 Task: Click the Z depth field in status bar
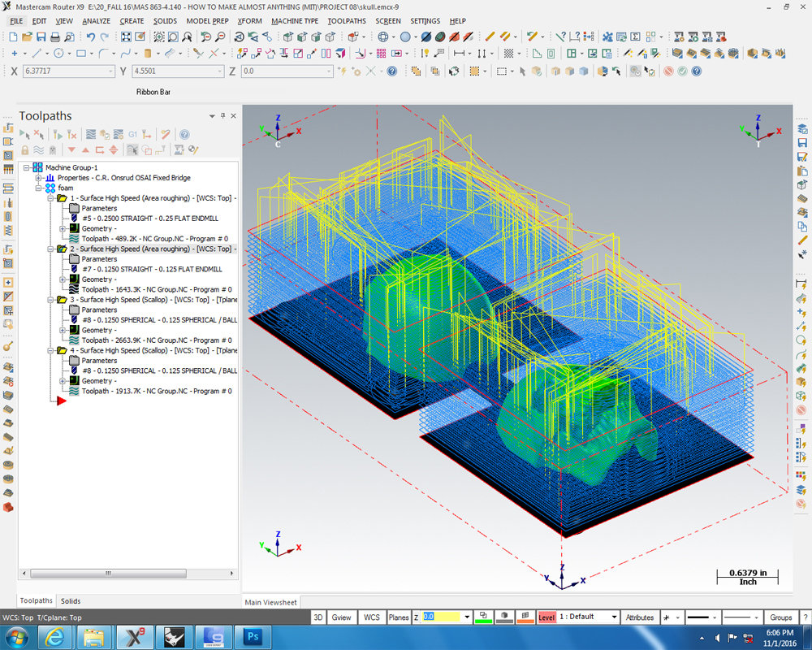click(x=441, y=617)
